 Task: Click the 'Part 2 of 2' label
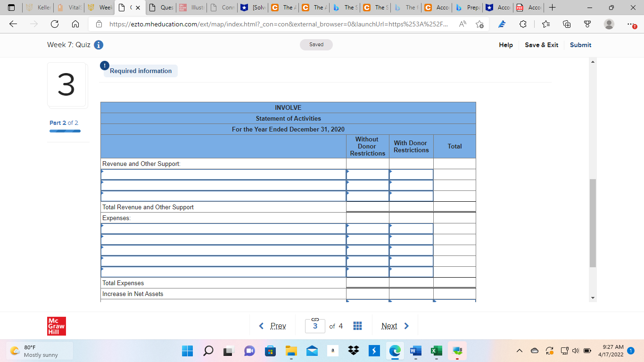click(64, 123)
